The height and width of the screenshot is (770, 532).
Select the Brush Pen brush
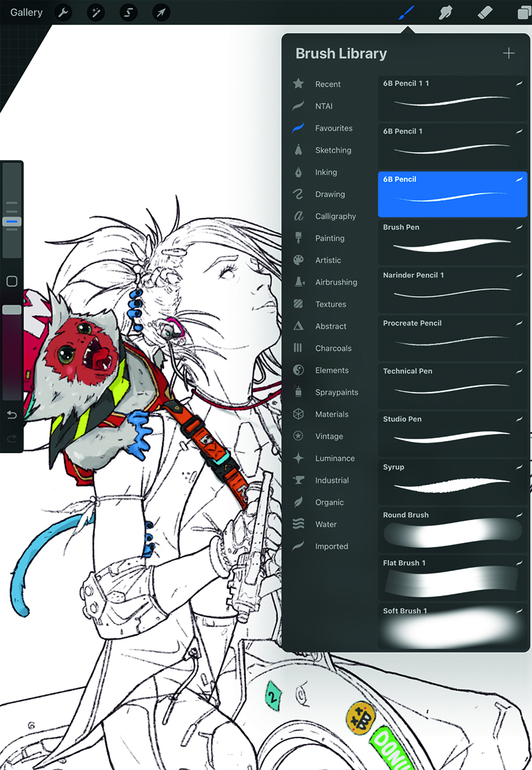pos(452,242)
